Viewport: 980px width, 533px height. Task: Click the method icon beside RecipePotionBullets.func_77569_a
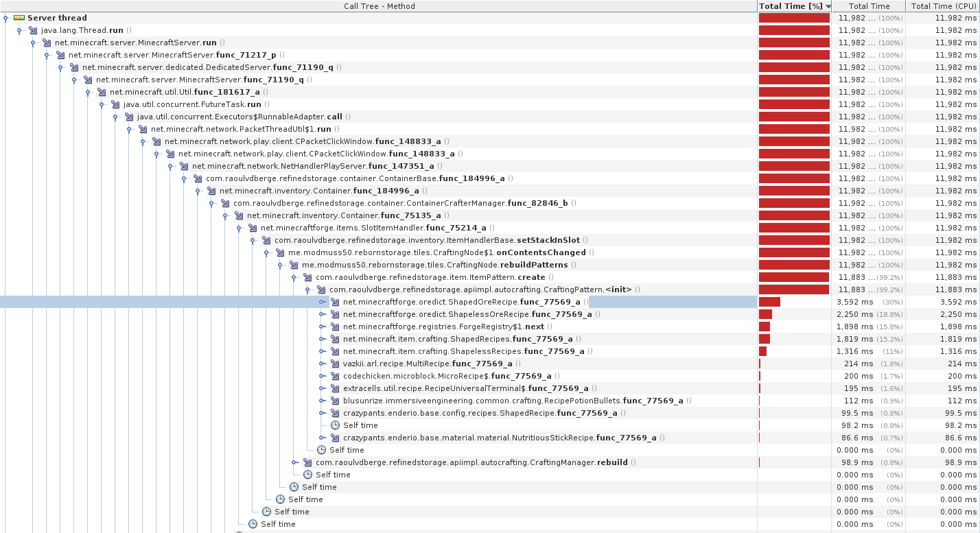pyautogui.click(x=335, y=401)
